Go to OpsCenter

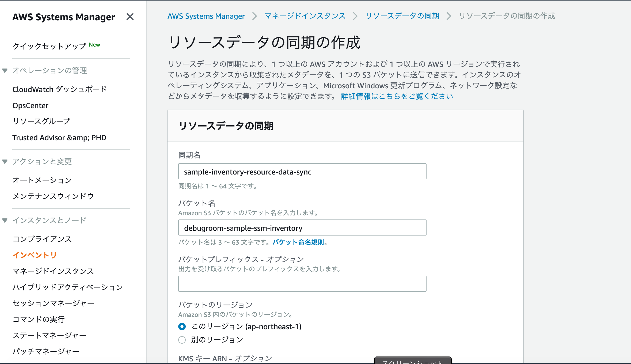click(30, 105)
